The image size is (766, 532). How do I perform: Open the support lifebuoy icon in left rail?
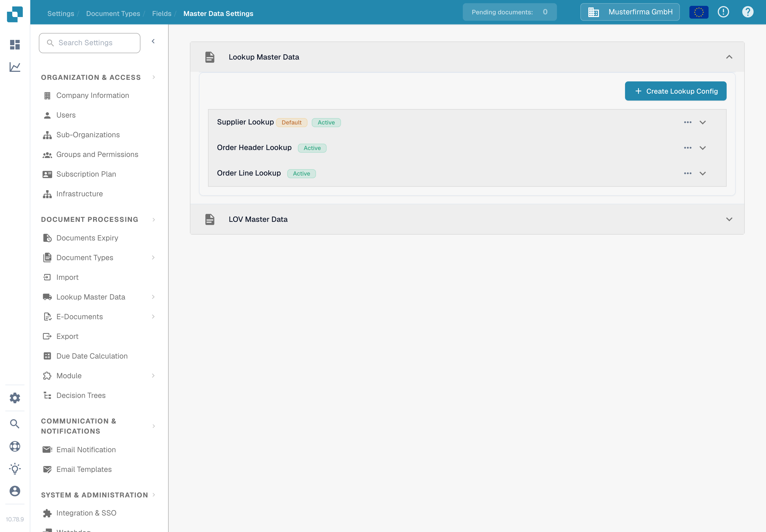[x=15, y=446]
